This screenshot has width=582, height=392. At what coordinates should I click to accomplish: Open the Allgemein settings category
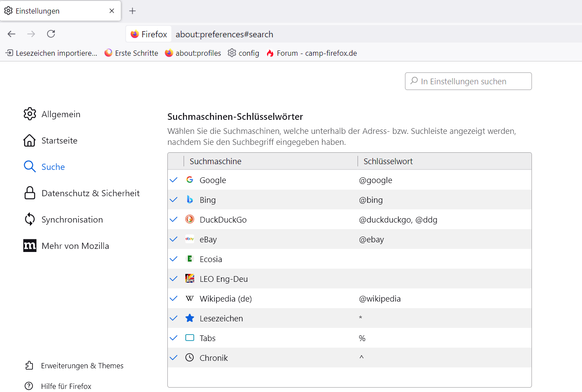[61, 114]
